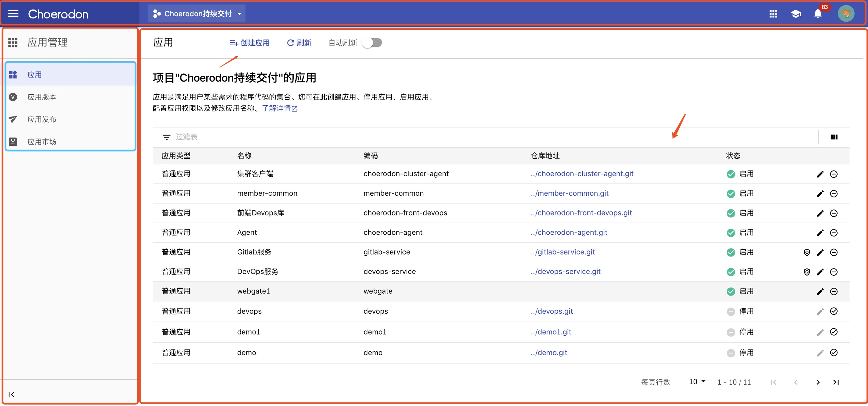
Task: Toggle the auto refresh switch
Action: coord(372,43)
